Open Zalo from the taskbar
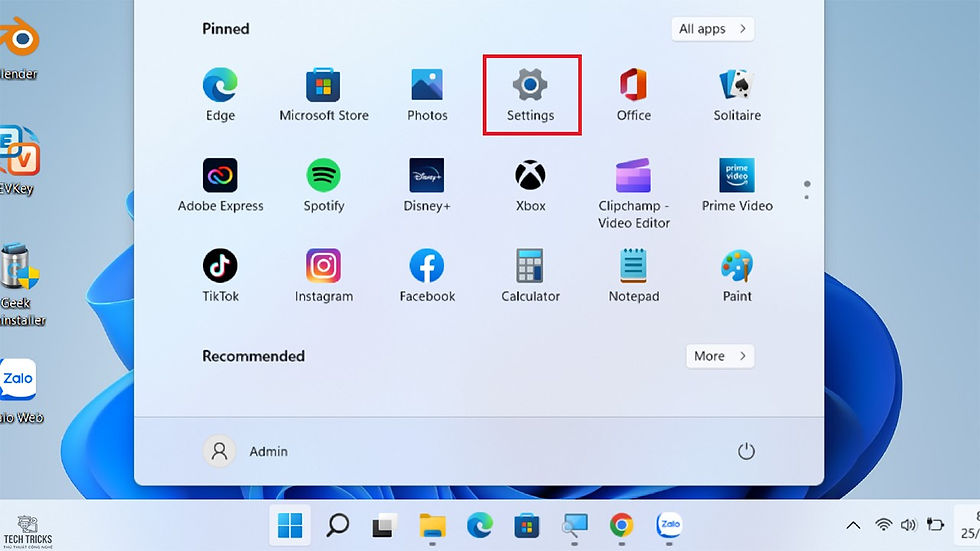This screenshot has height=551, width=980. (x=669, y=525)
